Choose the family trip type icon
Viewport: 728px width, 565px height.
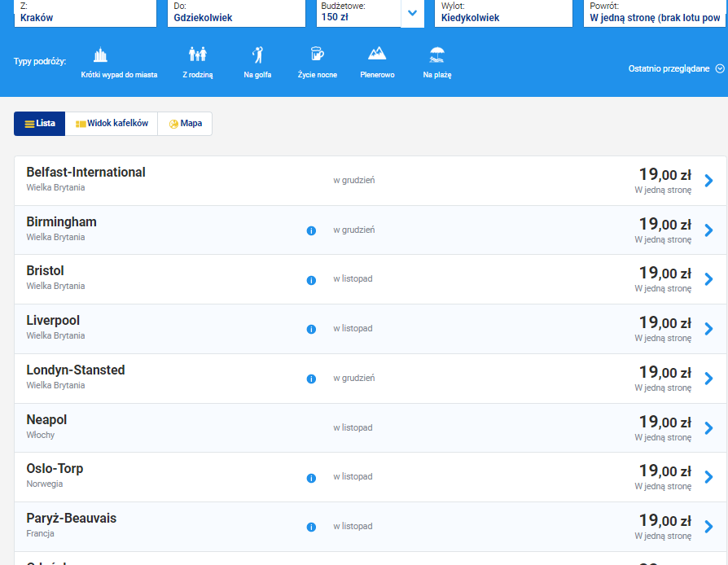point(198,55)
